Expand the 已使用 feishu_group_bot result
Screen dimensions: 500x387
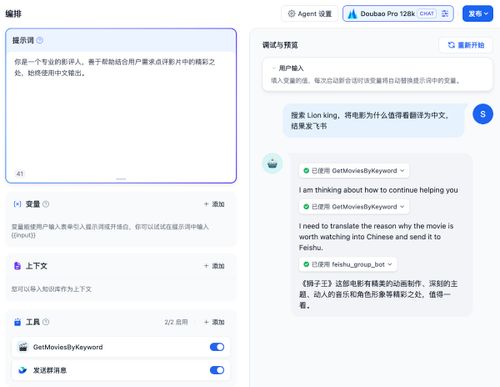(x=348, y=264)
